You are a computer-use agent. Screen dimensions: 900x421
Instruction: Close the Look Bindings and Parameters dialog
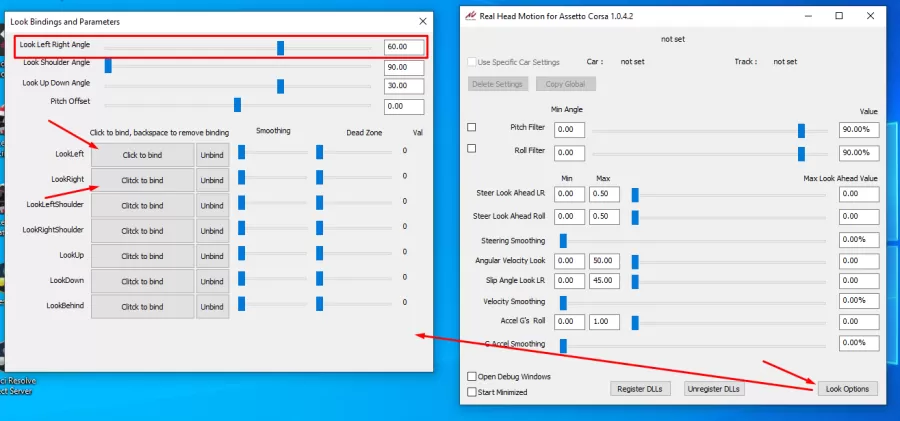click(423, 21)
